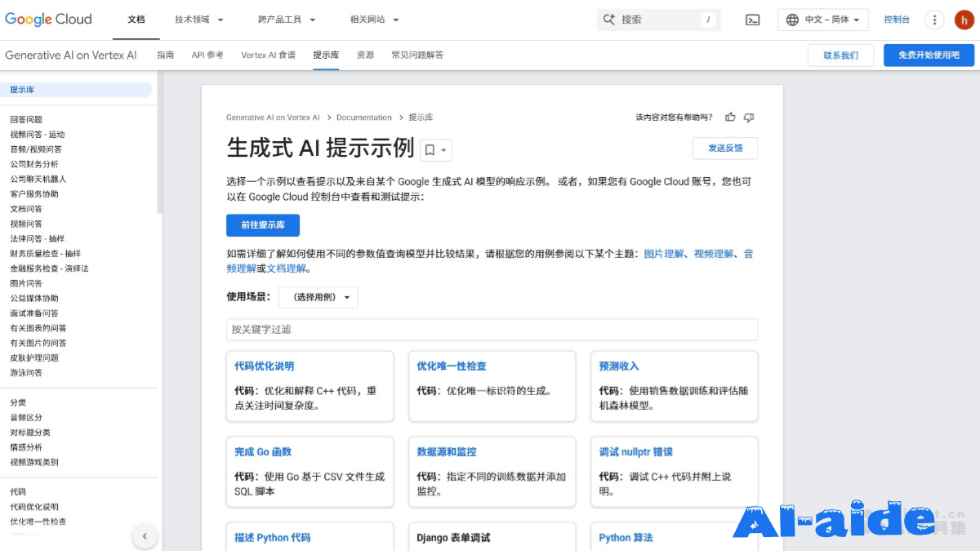Click the red account avatar 'h'
The height and width of the screenshot is (551, 980).
(965, 19)
